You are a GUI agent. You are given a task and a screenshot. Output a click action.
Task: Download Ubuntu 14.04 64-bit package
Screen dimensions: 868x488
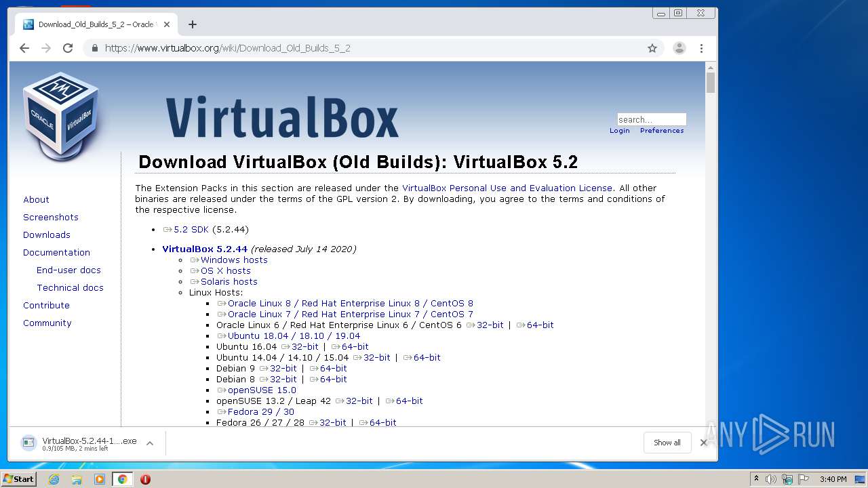click(422, 357)
